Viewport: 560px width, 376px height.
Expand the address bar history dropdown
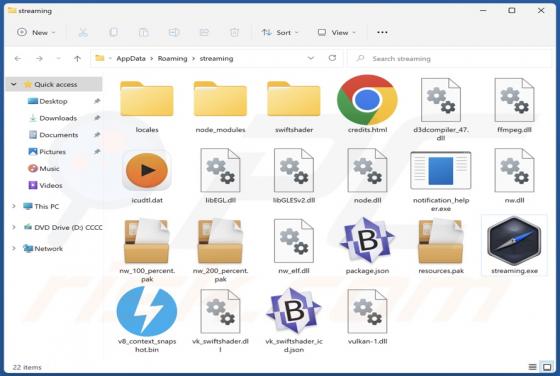[311, 58]
